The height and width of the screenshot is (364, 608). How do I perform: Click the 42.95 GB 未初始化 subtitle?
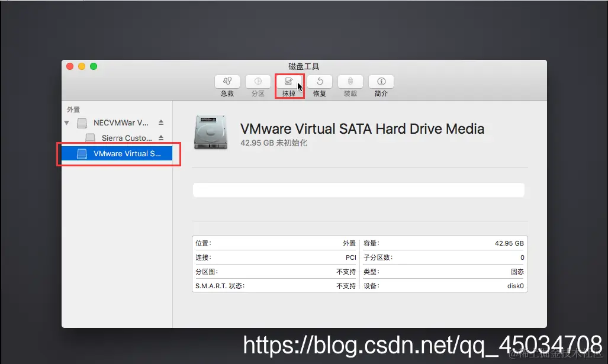coord(274,143)
